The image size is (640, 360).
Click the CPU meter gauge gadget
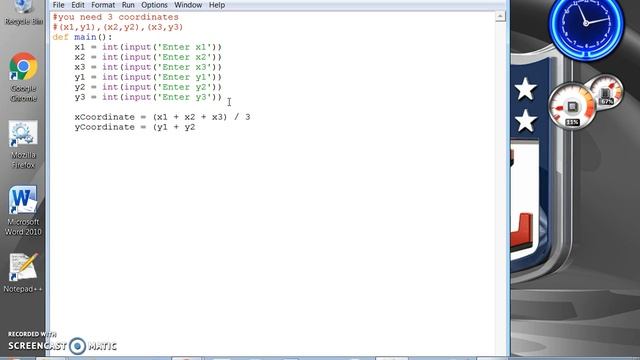point(571,106)
